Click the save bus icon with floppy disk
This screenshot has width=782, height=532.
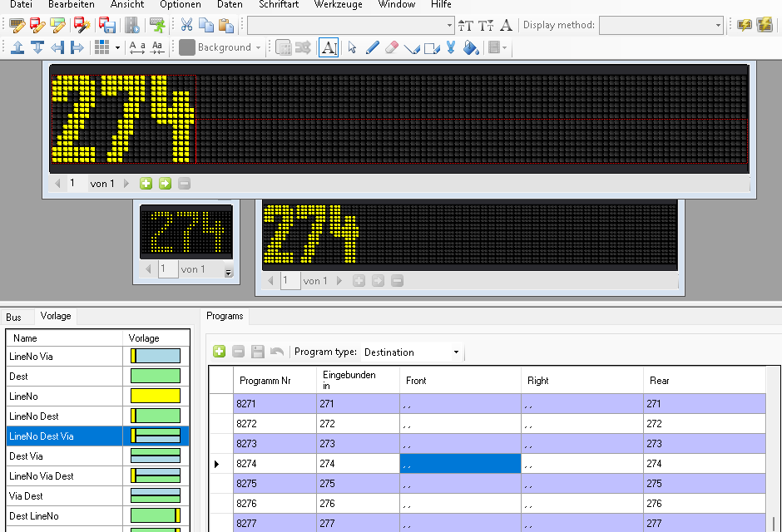point(107,25)
